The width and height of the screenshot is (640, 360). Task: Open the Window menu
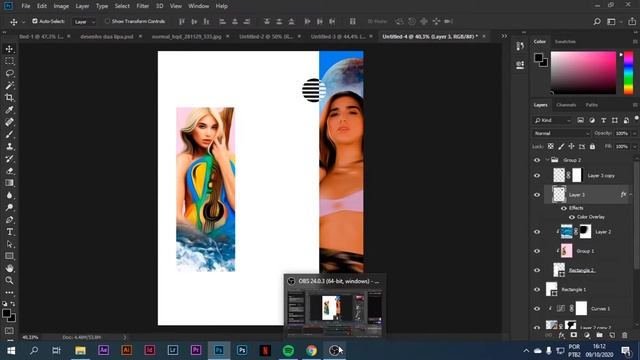[x=198, y=6]
